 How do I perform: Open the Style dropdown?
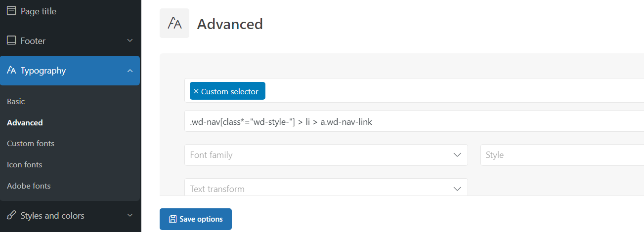(562, 155)
